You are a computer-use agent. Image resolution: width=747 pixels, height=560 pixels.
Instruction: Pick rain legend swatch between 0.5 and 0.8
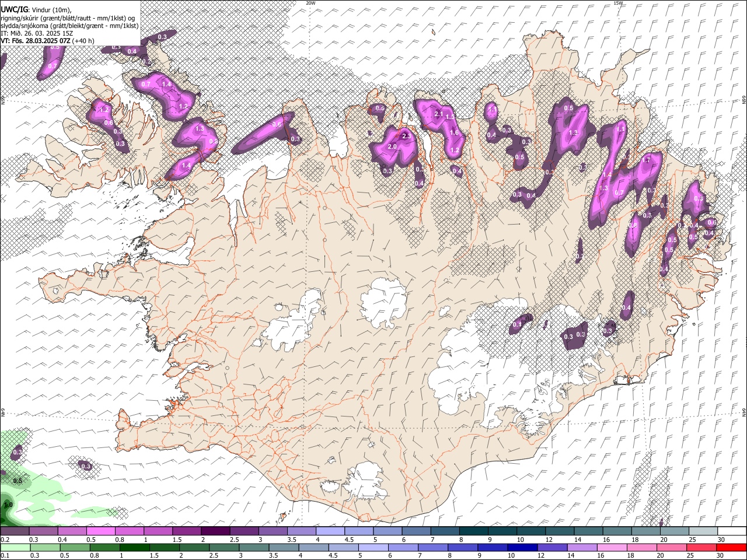point(75,547)
